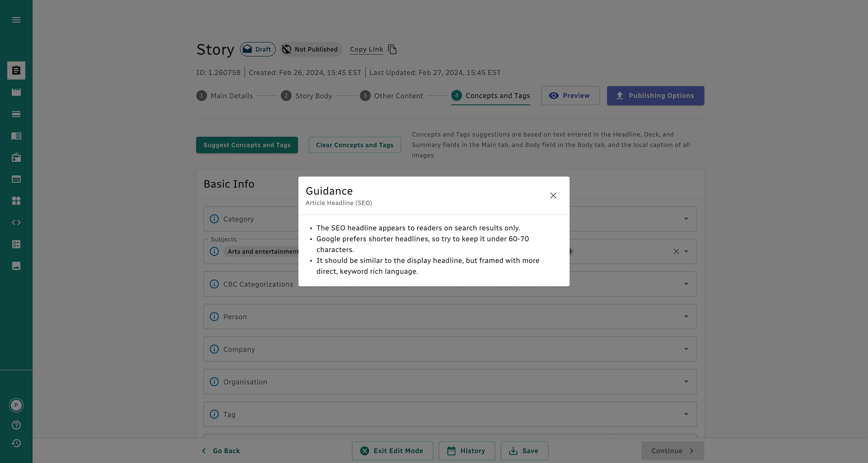Open the code embed sidebar icon

(x=16, y=222)
